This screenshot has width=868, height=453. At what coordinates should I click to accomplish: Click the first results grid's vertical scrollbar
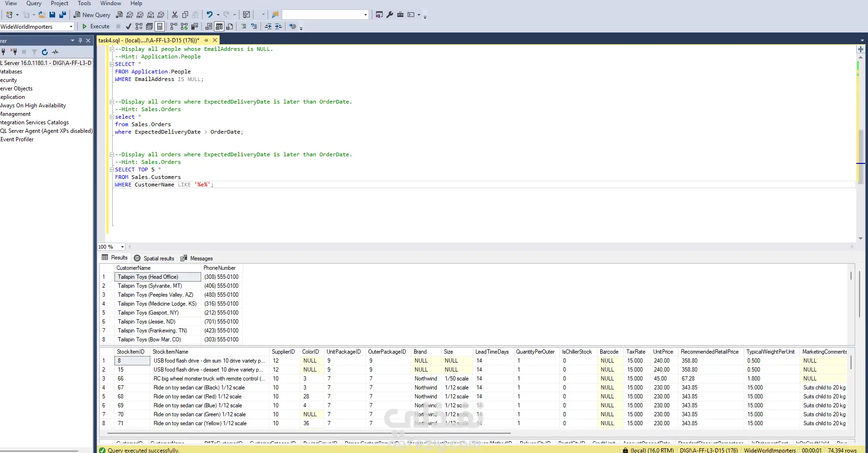[x=851, y=275]
